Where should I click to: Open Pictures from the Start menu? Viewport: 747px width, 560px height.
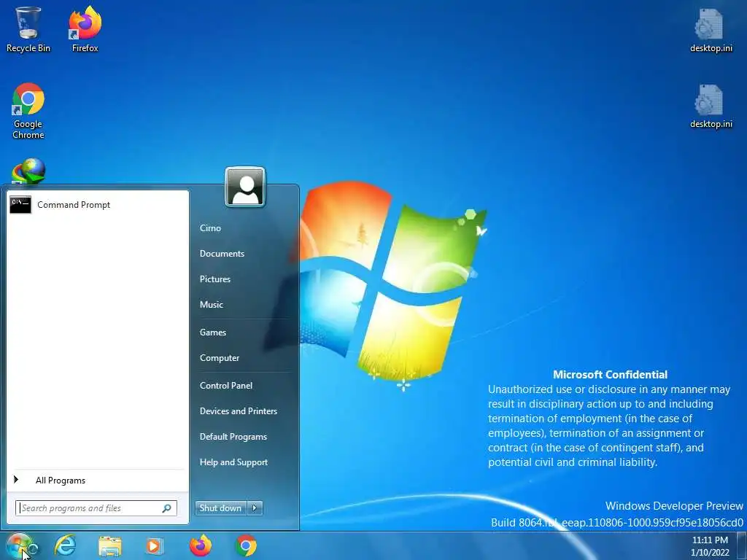tap(215, 279)
